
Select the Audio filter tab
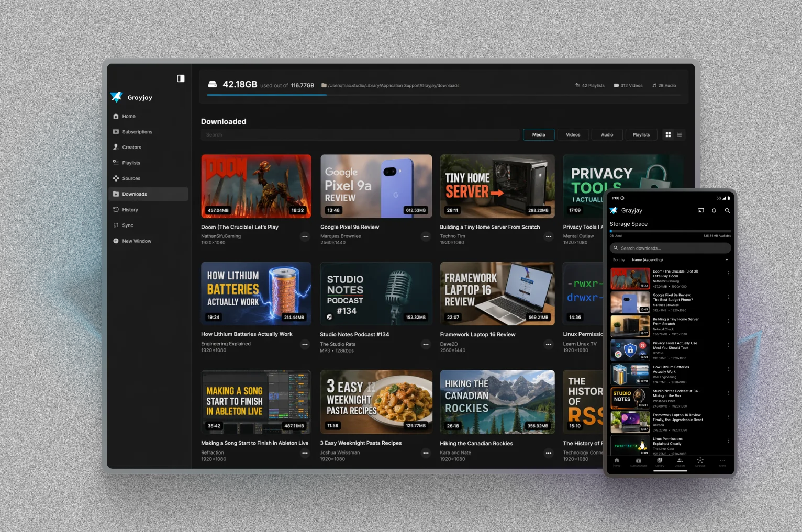coord(607,135)
